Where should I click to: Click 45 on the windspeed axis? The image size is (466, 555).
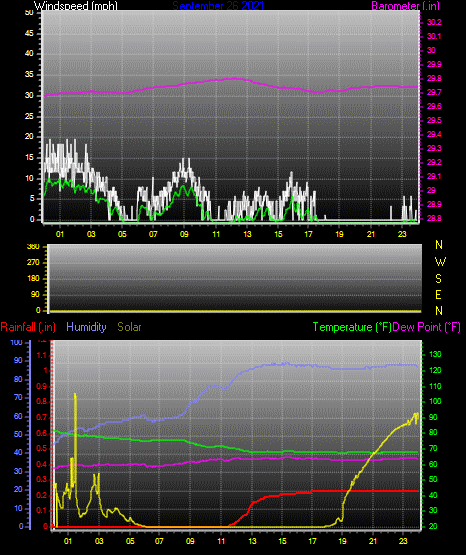click(29, 34)
